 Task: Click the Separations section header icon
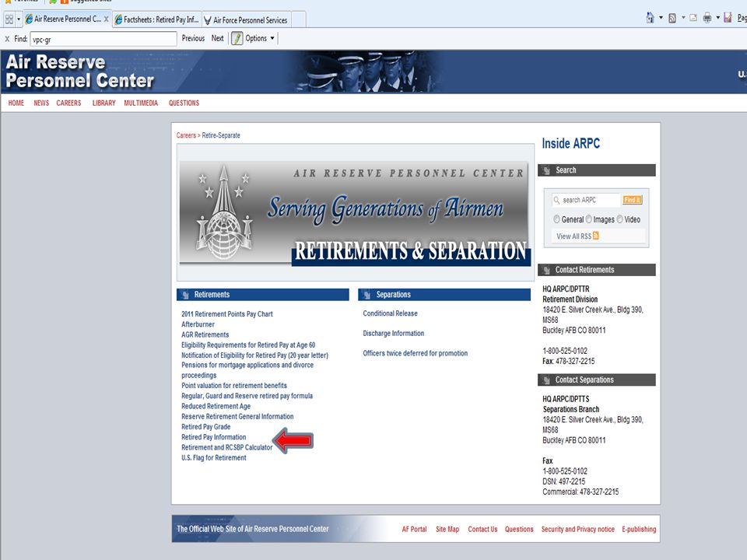366,296
